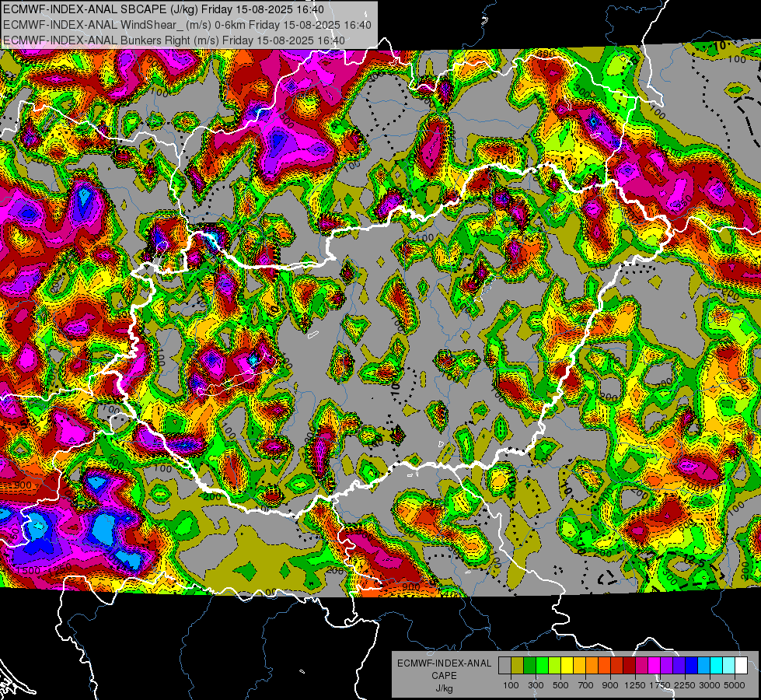
Task: Select the yellow-green legend swatch
Action: pos(554,666)
